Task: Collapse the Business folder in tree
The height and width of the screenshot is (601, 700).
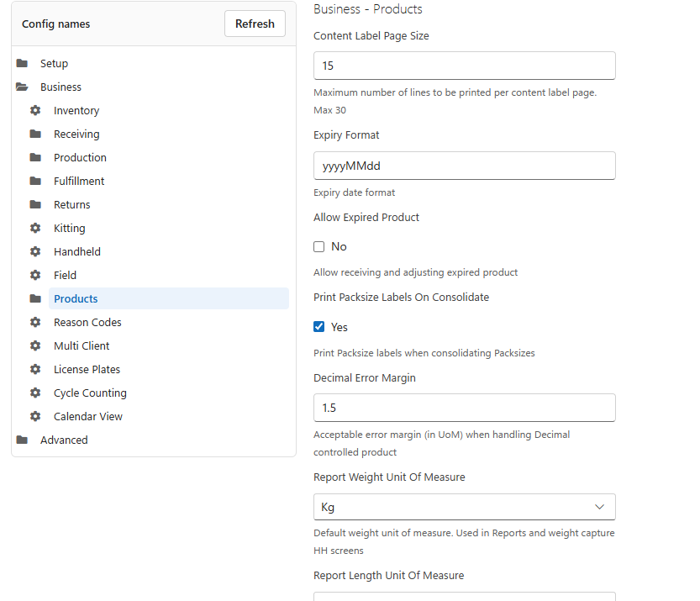Action: pos(22,87)
